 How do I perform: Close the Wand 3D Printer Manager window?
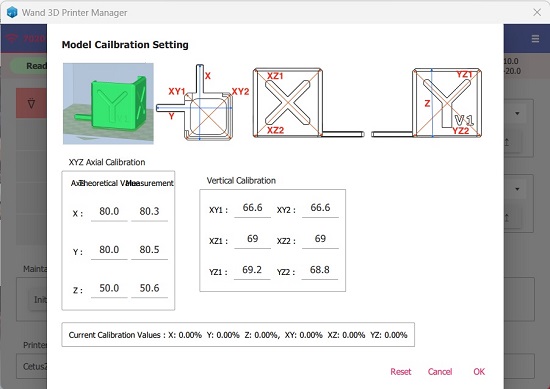click(537, 13)
